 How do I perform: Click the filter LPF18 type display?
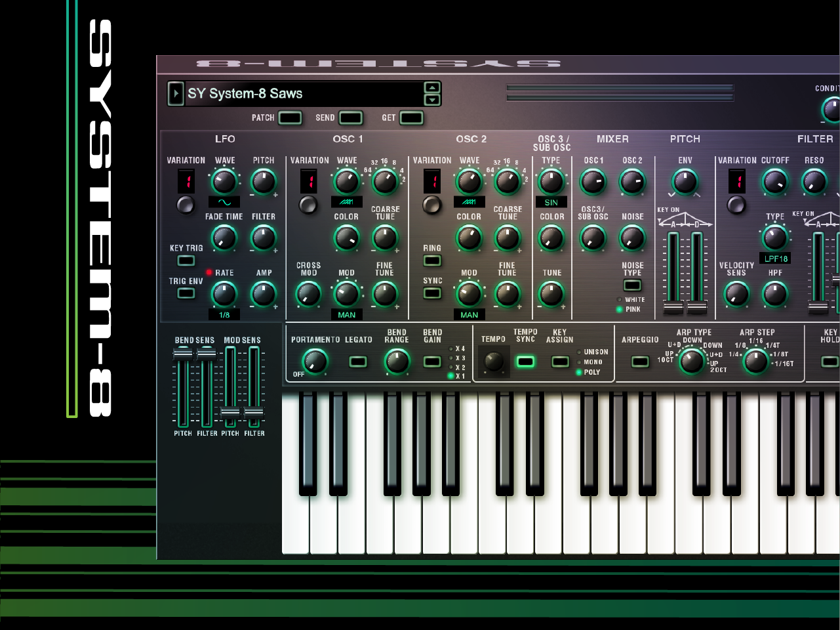(774, 259)
